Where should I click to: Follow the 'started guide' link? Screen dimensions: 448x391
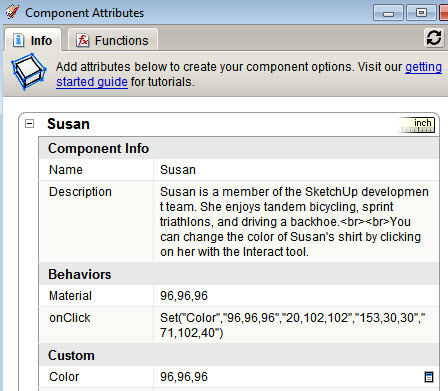click(x=92, y=82)
